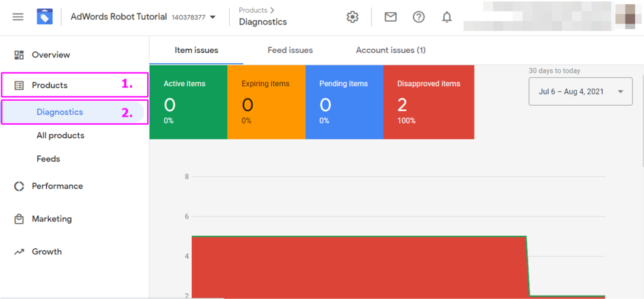Open All products in the sidebar
Viewport: 644px width, 299px height.
(60, 136)
